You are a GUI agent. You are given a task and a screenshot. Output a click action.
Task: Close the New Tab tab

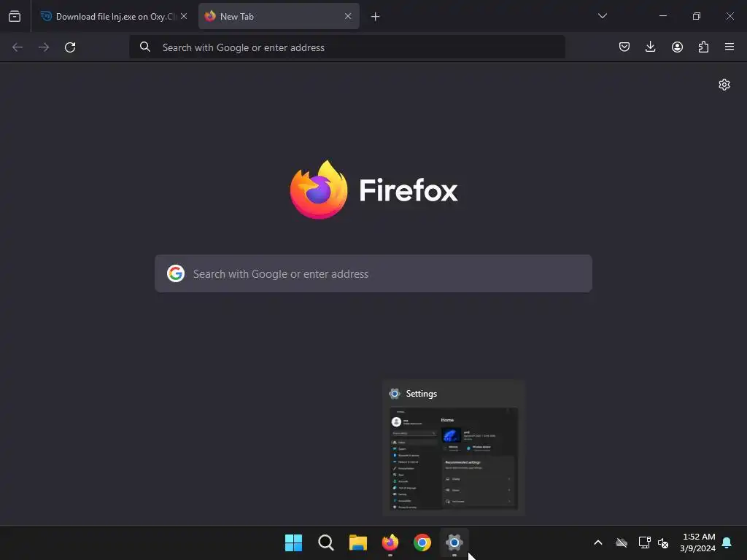point(348,16)
